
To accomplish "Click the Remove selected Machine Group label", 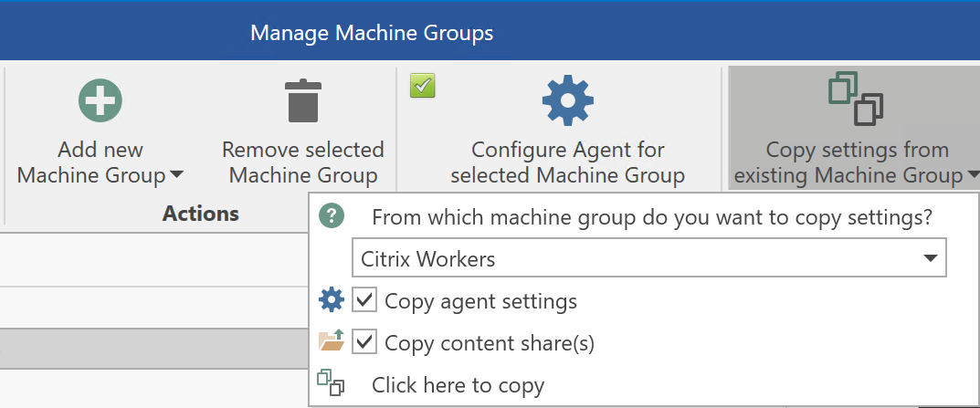I will [303, 162].
